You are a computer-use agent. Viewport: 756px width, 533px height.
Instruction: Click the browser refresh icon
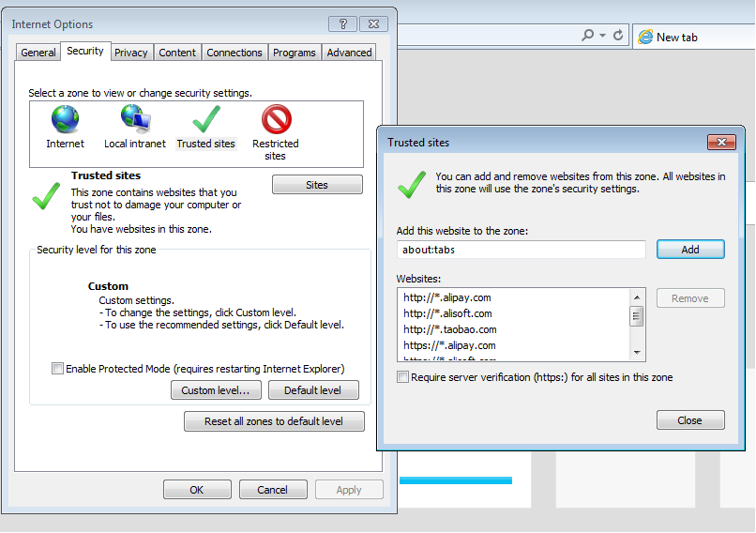tap(617, 36)
